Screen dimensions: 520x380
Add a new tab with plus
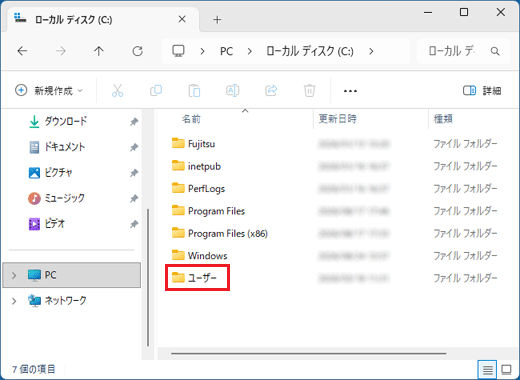click(x=217, y=20)
